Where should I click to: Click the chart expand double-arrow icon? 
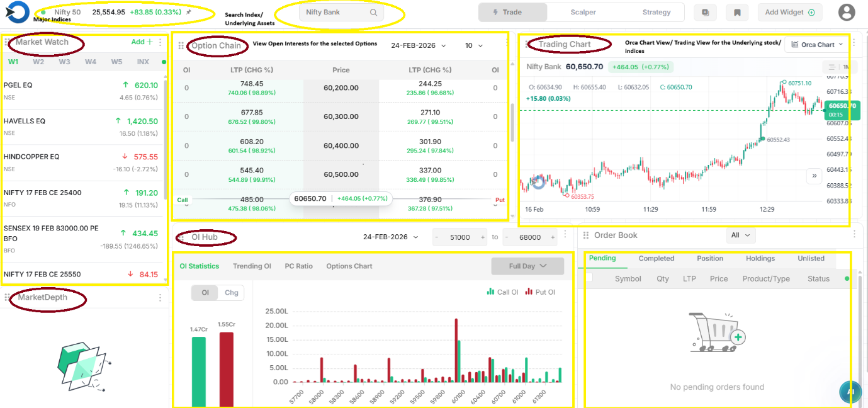point(814,176)
